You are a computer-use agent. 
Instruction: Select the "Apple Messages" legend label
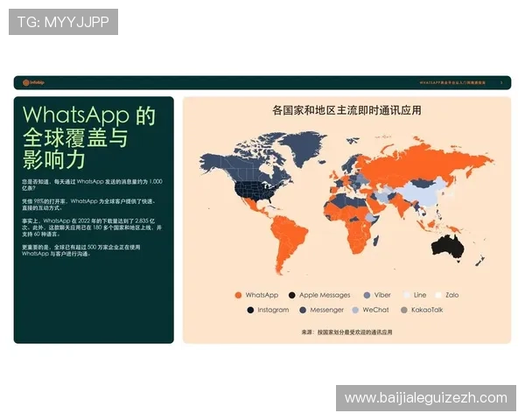(325, 295)
